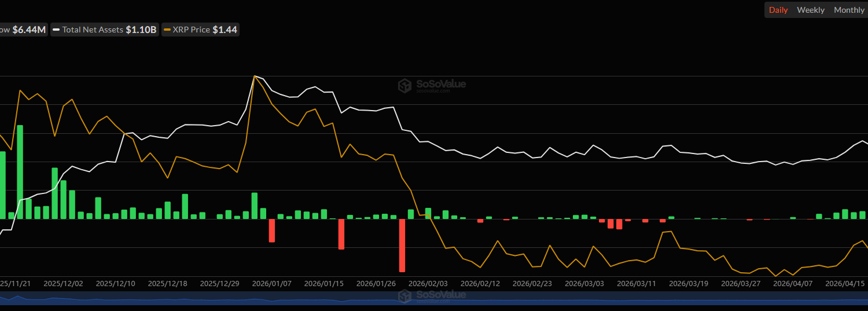This screenshot has height=311, width=868.
Task: Switch to the Weekly interval tab
Action: click(810, 10)
